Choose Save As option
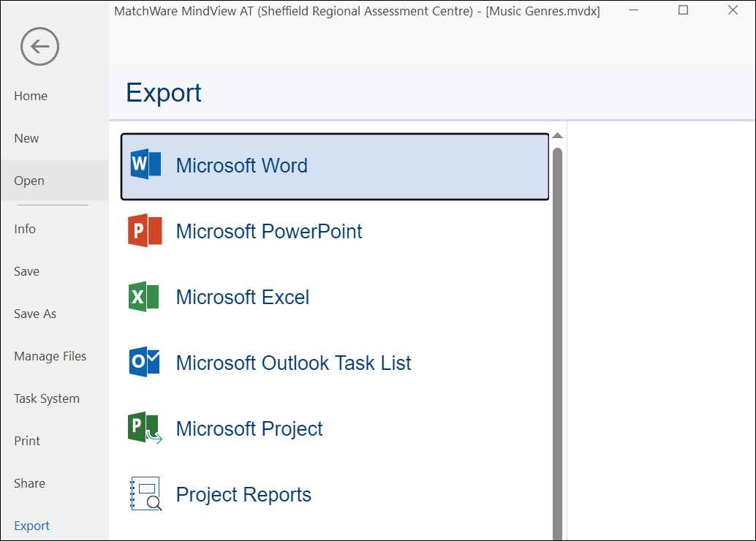This screenshot has height=541, width=756. tap(35, 314)
